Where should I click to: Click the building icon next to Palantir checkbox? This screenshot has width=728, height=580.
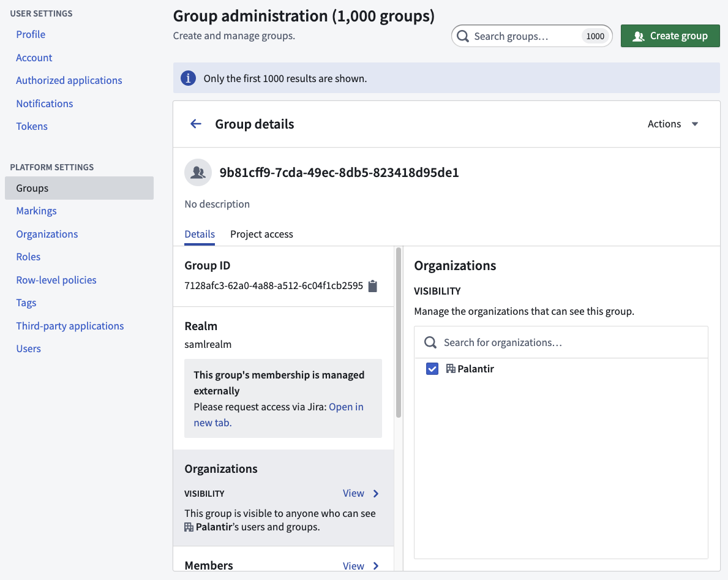tap(451, 369)
